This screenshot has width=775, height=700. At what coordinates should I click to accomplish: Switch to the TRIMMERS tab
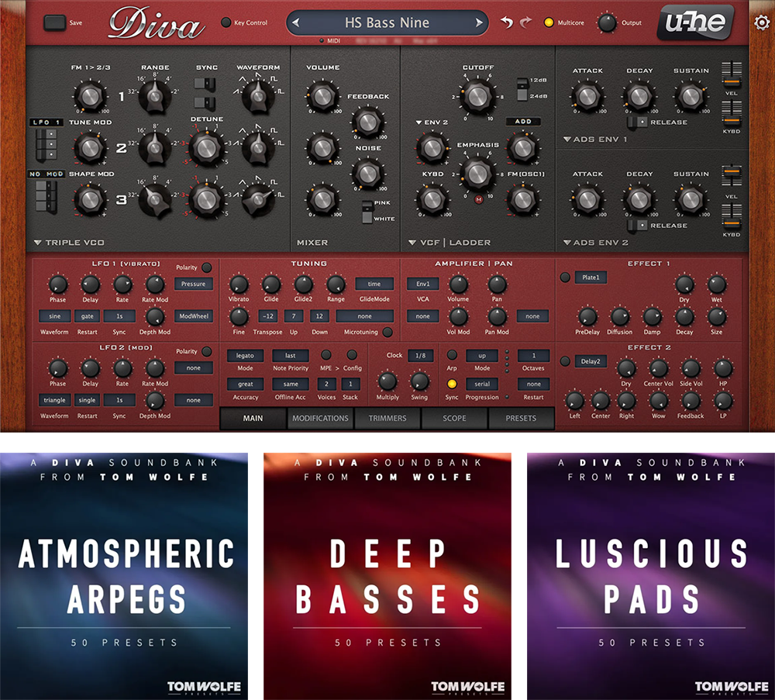tap(387, 419)
